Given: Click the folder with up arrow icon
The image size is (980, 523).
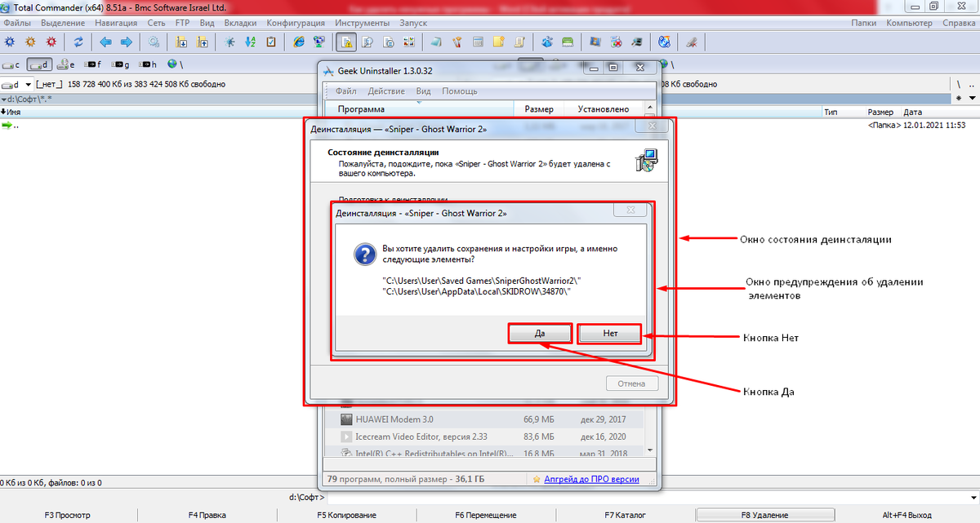Looking at the screenshot, I should pyautogui.click(x=202, y=42).
